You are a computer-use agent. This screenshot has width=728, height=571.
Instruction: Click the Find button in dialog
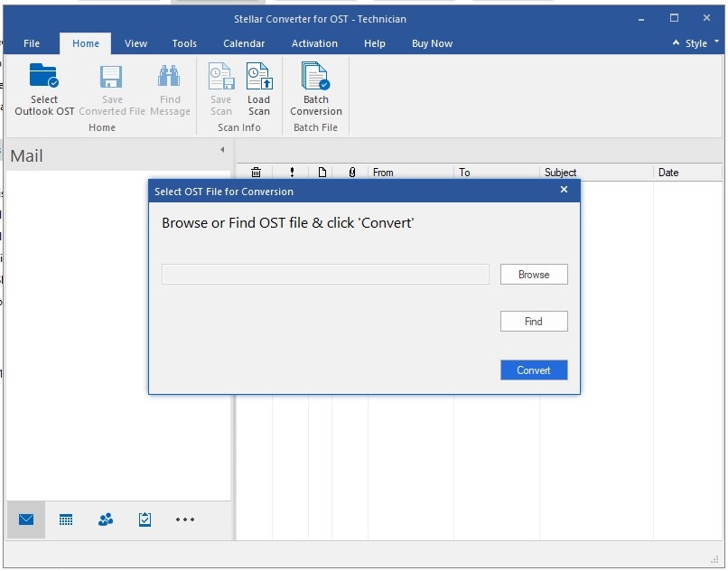click(x=534, y=322)
